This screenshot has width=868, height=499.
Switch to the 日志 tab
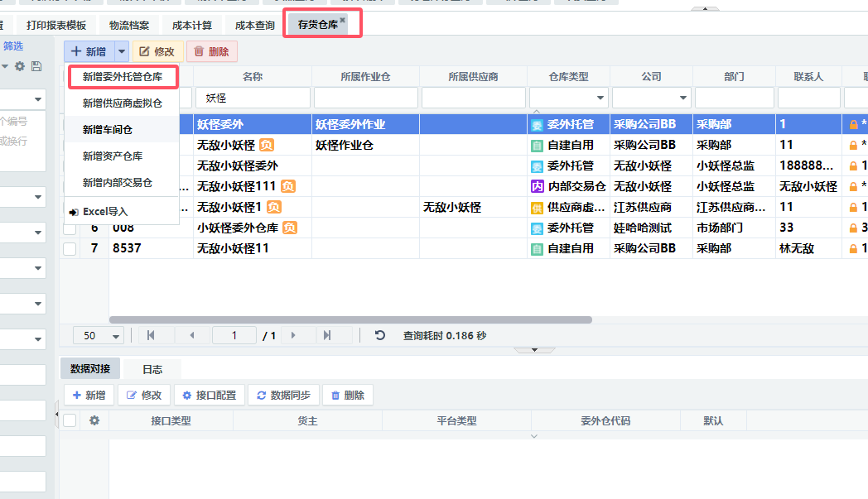click(x=152, y=369)
